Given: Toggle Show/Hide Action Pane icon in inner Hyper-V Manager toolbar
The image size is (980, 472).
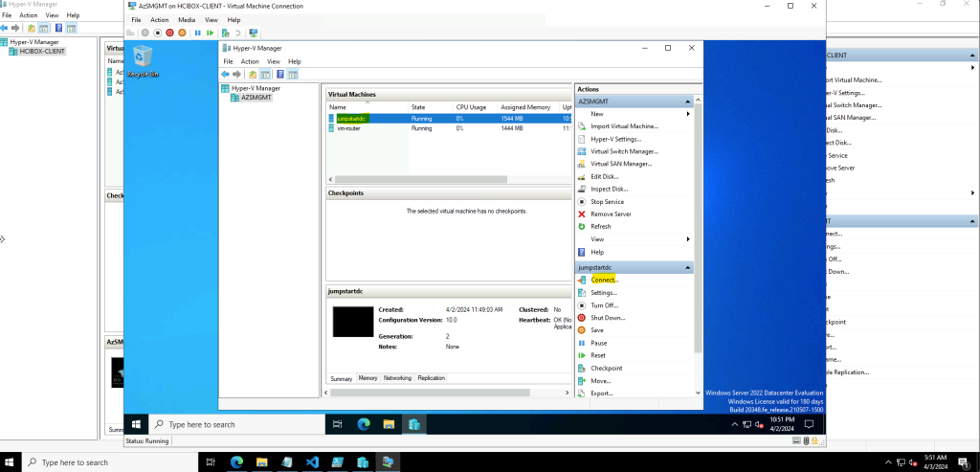Looking at the screenshot, I should click(x=293, y=75).
